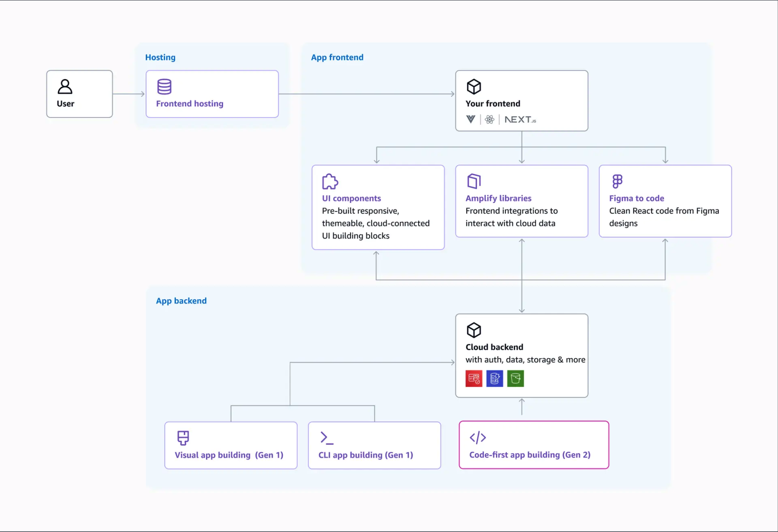Image resolution: width=778 pixels, height=532 pixels.
Task: Click the App frontend section title
Action: pyautogui.click(x=337, y=57)
